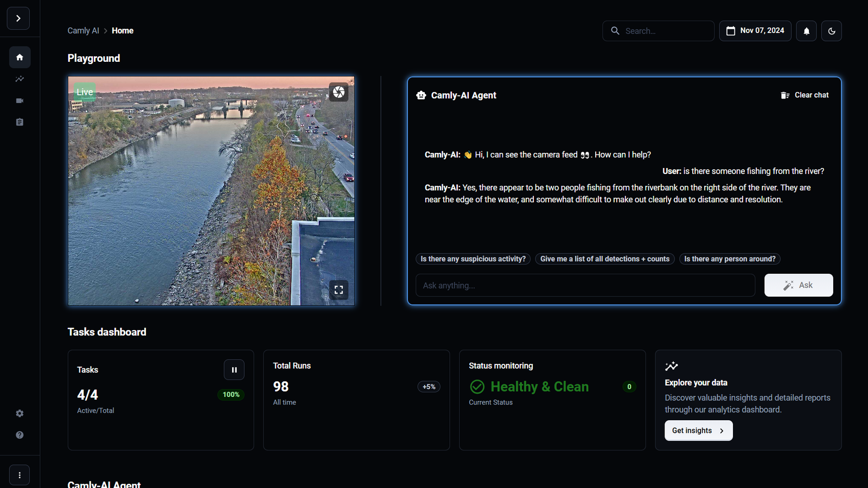The image size is (868, 488).
Task: Click the 100% tasks badge
Action: pyautogui.click(x=231, y=395)
